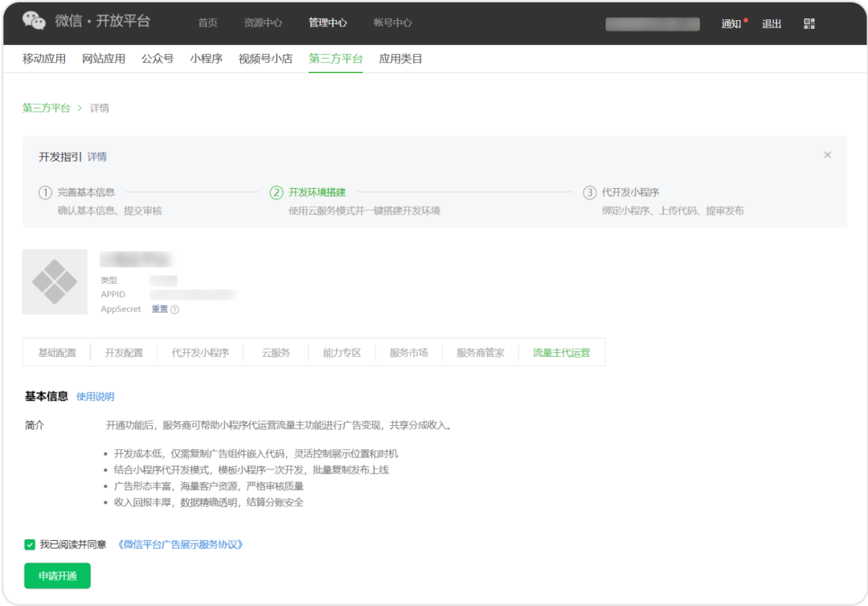
Task: Click the 确认基本信息、提交审核 description
Action: click(x=110, y=211)
